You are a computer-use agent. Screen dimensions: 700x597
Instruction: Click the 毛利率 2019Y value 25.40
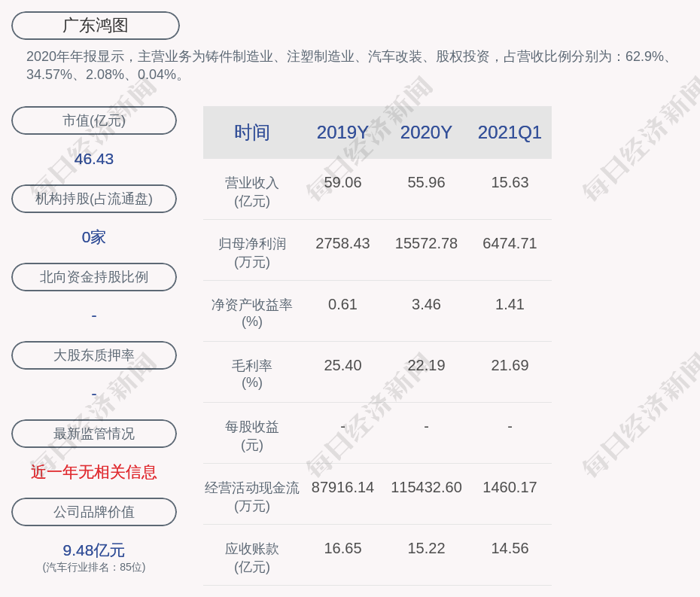coord(342,366)
